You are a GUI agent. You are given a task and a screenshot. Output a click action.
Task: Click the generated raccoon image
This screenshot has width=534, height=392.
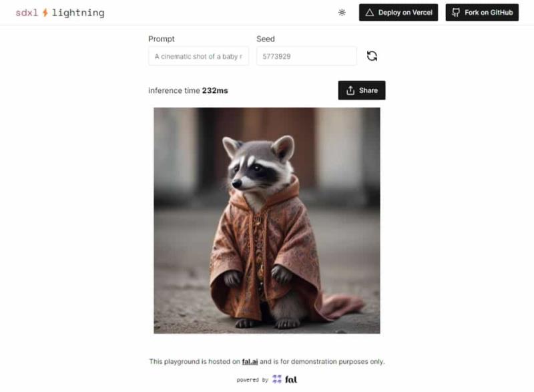click(266, 220)
